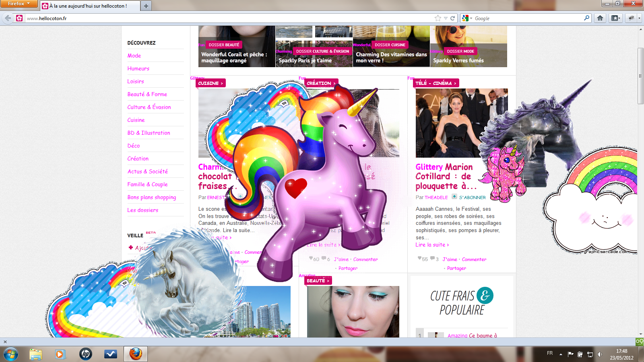Close the add-on bar with the X

(x=5, y=342)
